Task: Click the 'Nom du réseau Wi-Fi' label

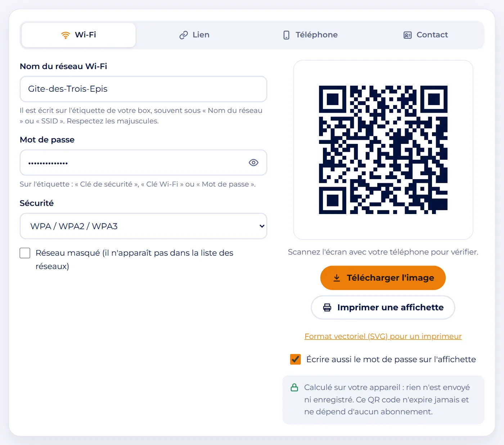Action: coord(63,66)
